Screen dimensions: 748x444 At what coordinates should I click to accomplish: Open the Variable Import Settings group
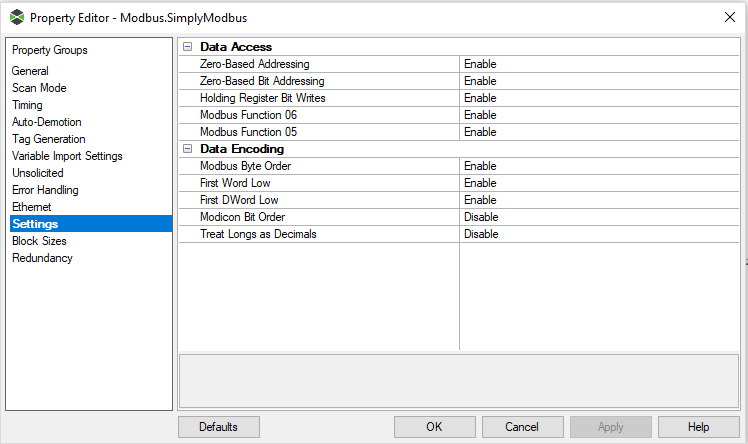click(67, 156)
